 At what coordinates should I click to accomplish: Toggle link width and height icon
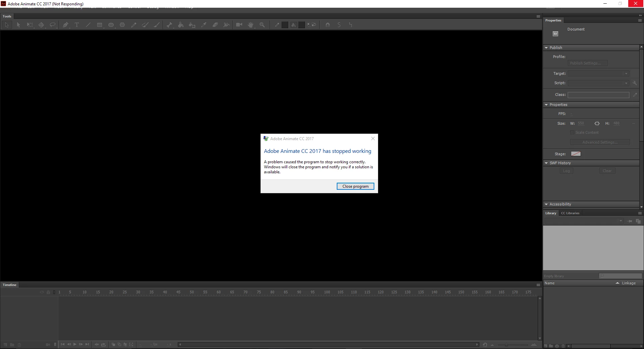[x=597, y=123]
